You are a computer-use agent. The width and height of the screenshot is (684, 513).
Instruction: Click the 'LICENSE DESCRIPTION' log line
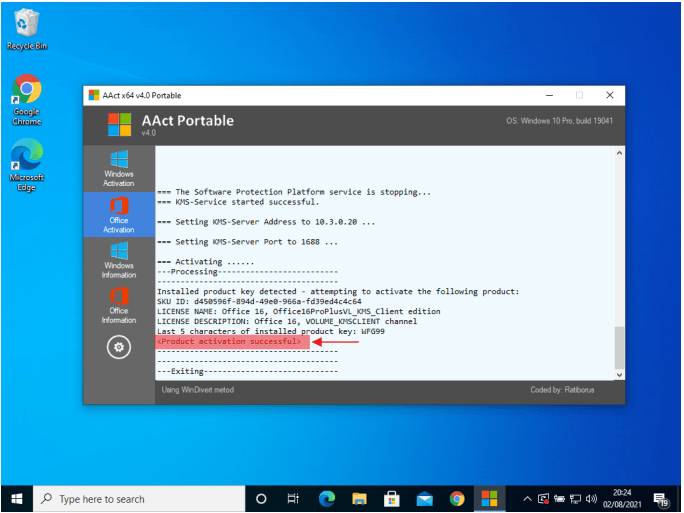(287, 321)
